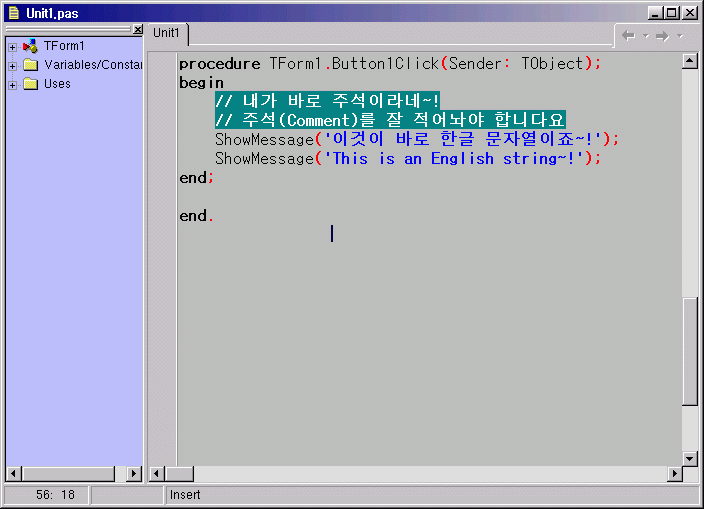Click the cursor position '56: 18' status
704x509 pixels.
coord(55,495)
